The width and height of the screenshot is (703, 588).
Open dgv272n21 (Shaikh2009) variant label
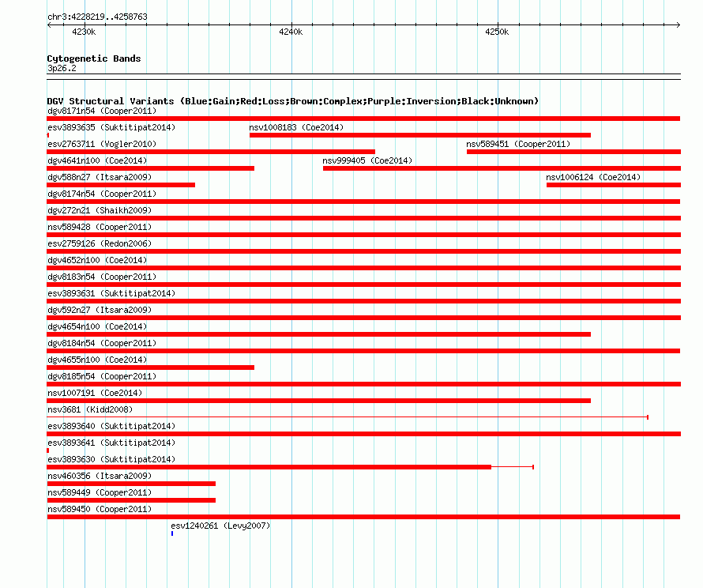coord(100,210)
